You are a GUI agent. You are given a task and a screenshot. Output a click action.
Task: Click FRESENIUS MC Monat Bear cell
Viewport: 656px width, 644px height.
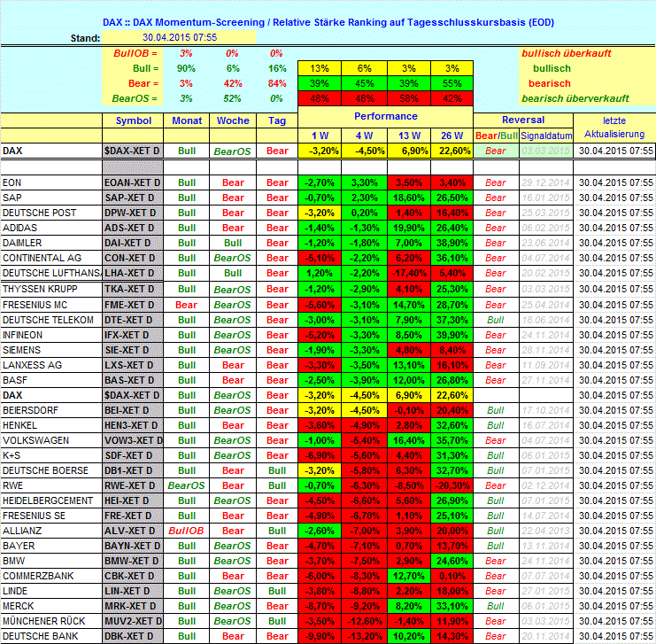coord(187,305)
